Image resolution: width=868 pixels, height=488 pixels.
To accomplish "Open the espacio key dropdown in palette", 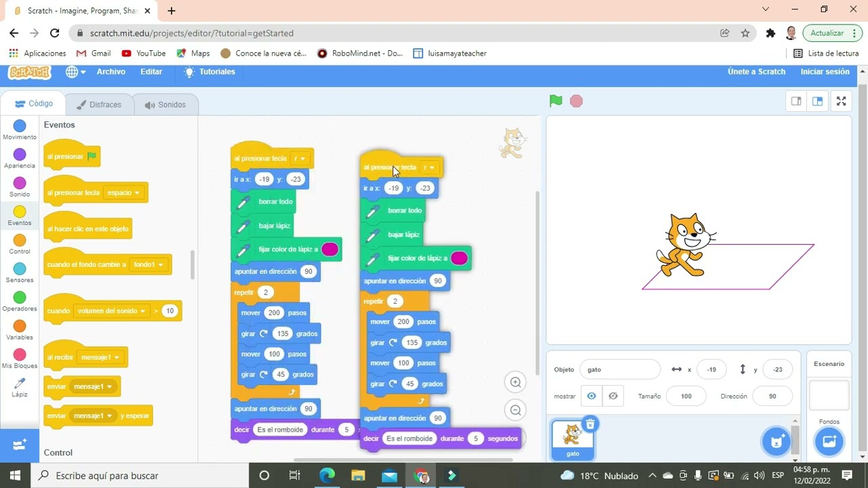I will (x=123, y=192).
